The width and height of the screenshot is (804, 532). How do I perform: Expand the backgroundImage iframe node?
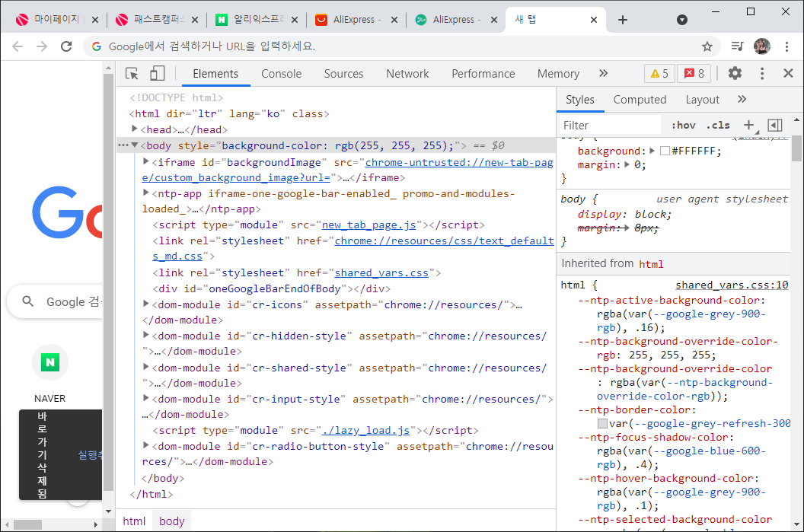146,161
